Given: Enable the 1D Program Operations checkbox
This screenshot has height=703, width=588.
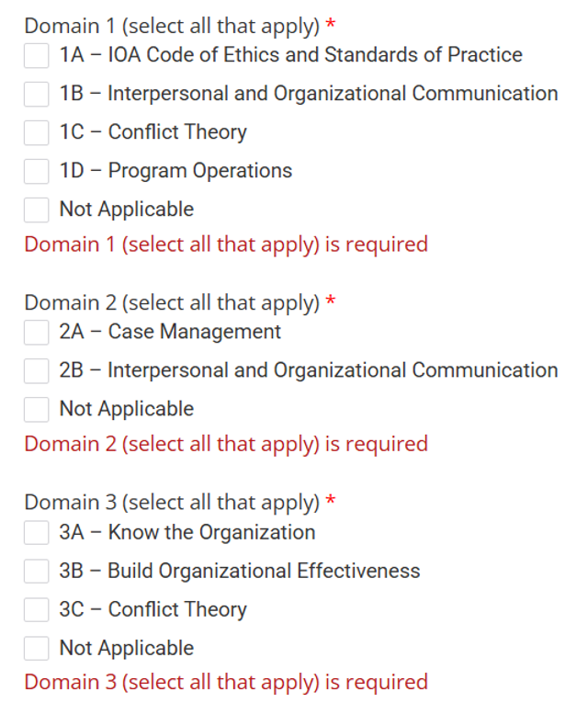Looking at the screenshot, I should [x=36, y=171].
